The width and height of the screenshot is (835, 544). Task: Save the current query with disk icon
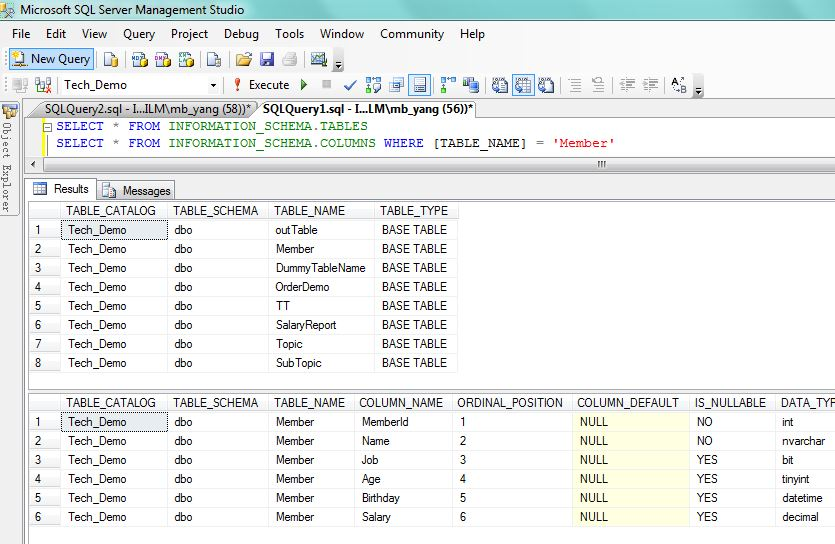tap(267, 59)
